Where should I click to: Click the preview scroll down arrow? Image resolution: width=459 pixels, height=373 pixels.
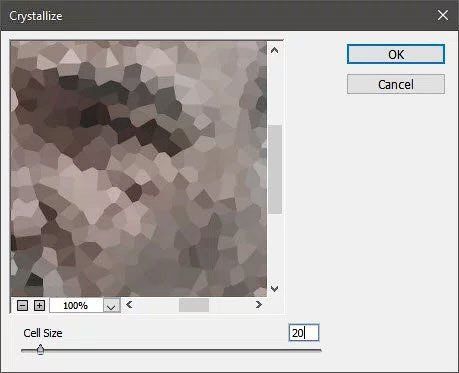click(274, 288)
